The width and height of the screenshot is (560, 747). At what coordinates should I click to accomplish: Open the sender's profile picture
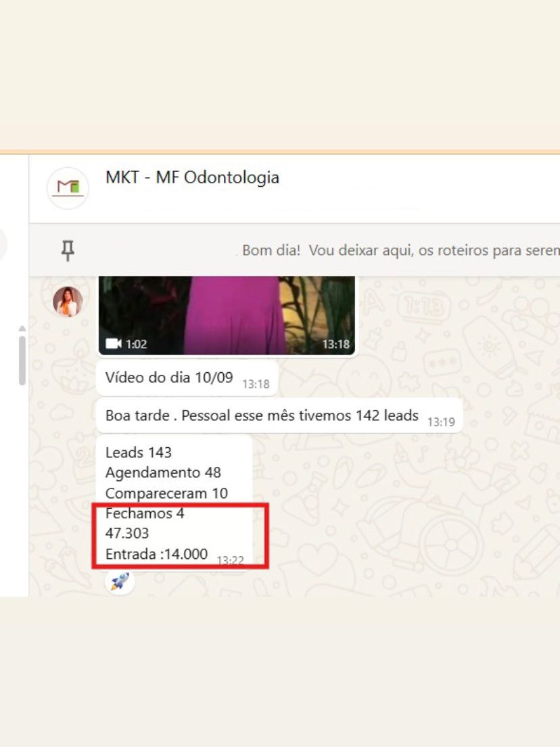click(x=68, y=302)
